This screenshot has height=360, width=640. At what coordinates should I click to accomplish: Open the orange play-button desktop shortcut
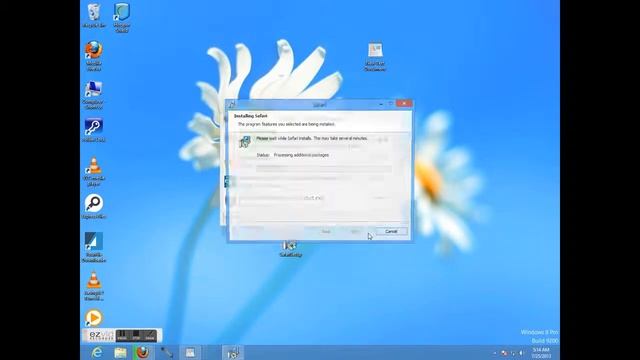click(x=93, y=318)
